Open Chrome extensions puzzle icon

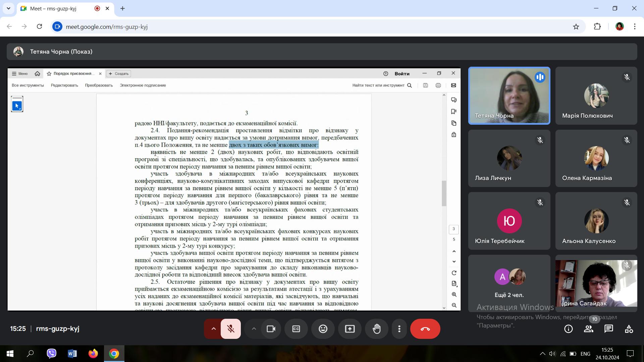pyautogui.click(x=597, y=26)
